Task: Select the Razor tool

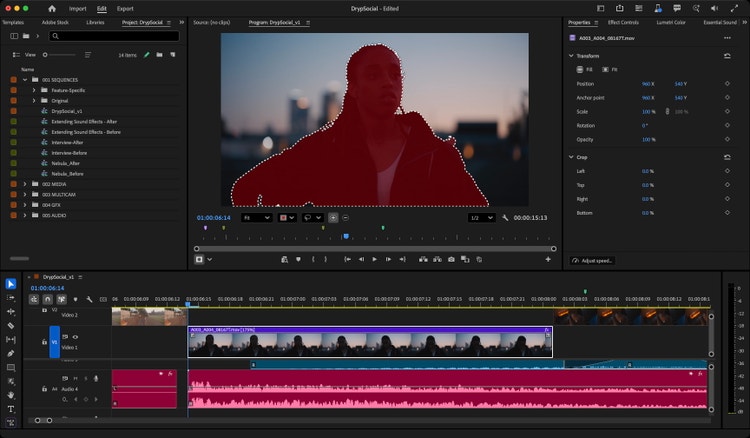Action: point(11,326)
